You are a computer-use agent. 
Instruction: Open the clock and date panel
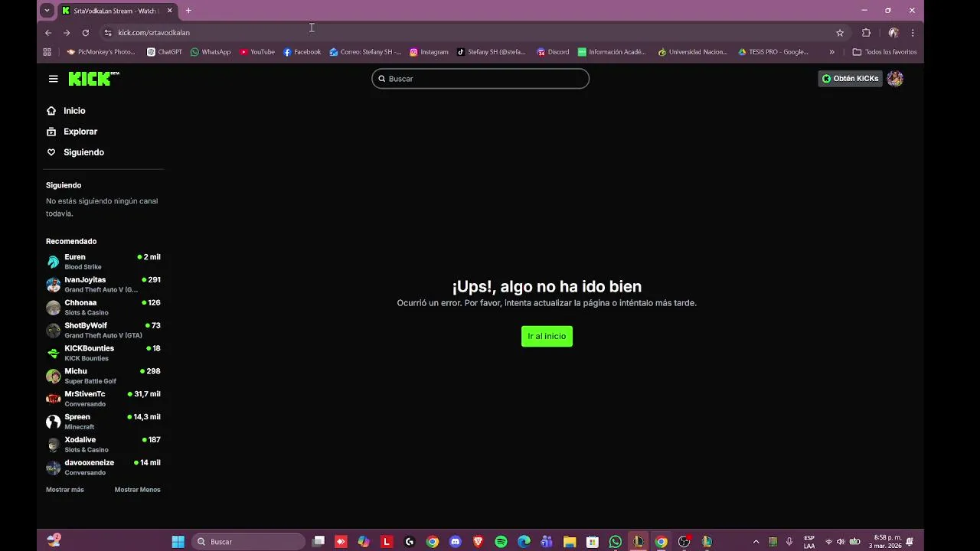click(x=887, y=542)
